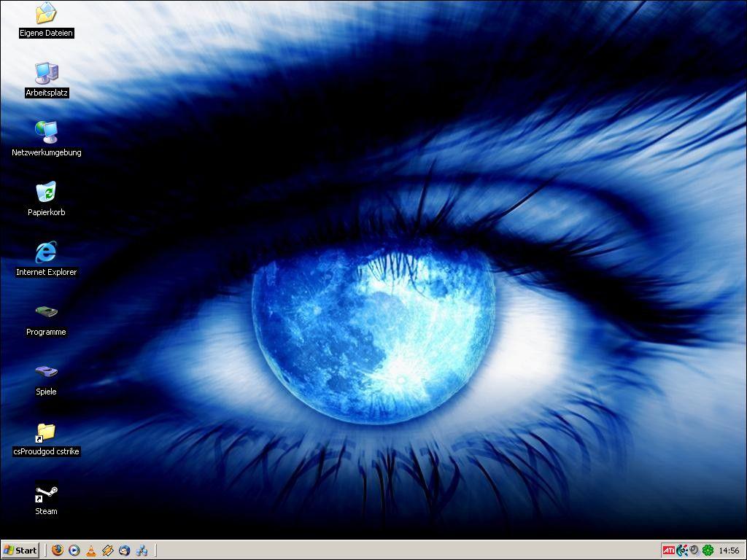Click the blue arc tray icon

tap(682, 551)
